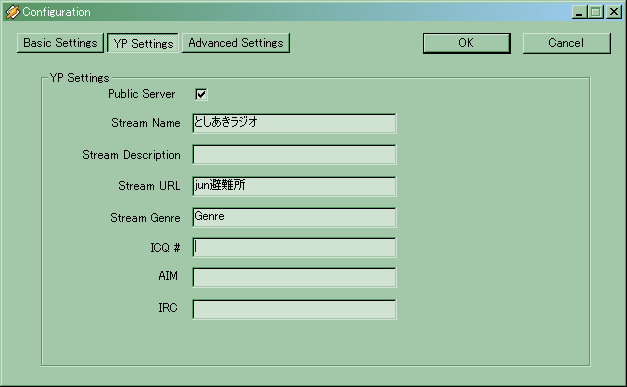
Task: Click into the Stream Description field
Action: [x=294, y=155]
